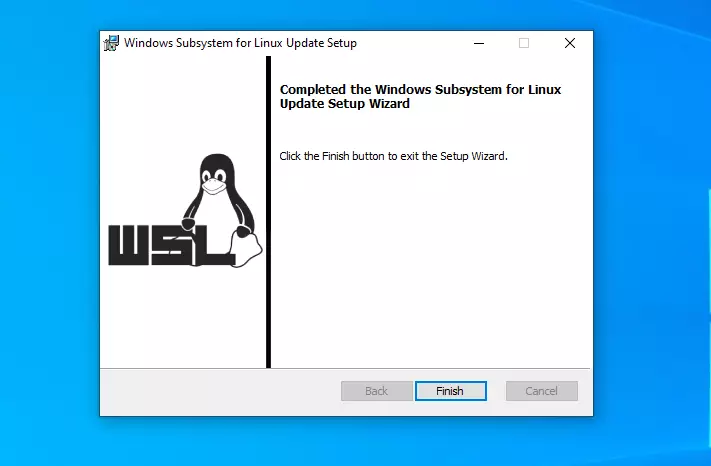Screen dimensions: 711x466
Task: Click the 'Click the Finish button' instruction text
Action: coord(393,156)
